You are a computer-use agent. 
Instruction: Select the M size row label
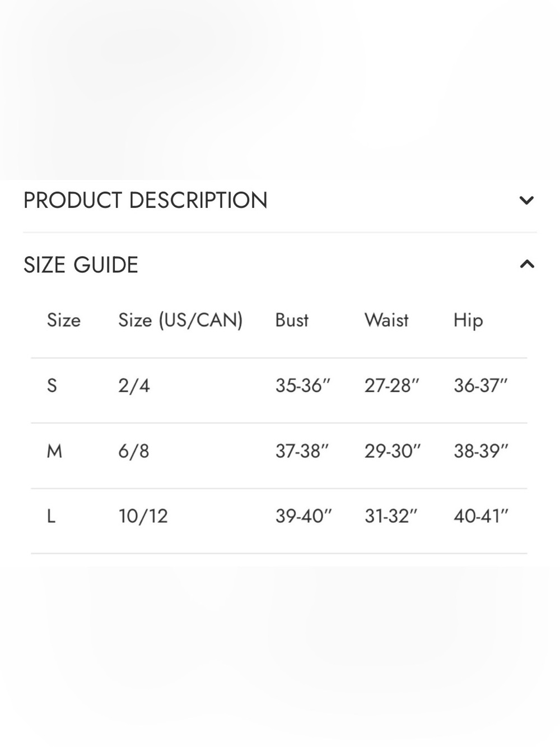[x=54, y=451]
